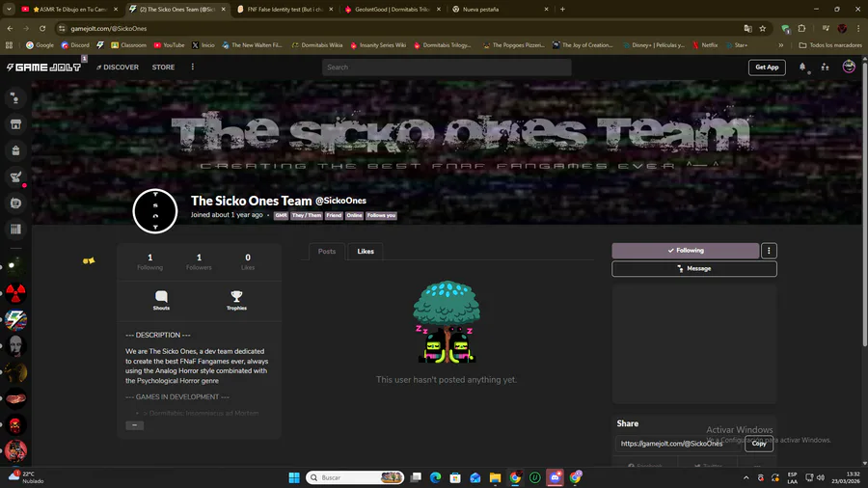Open a new browser tab
868x488 pixels.
pos(562,10)
